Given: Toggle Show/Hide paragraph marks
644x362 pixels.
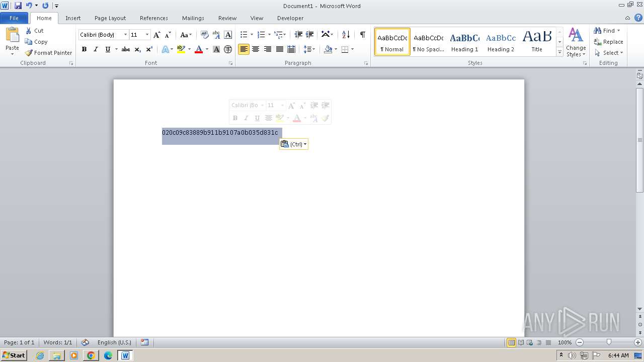Looking at the screenshot, I should coord(362,35).
